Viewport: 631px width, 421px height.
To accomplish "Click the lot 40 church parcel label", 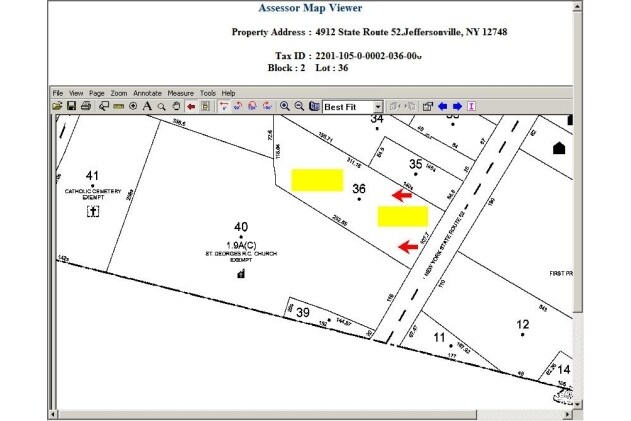I will 240,227.
